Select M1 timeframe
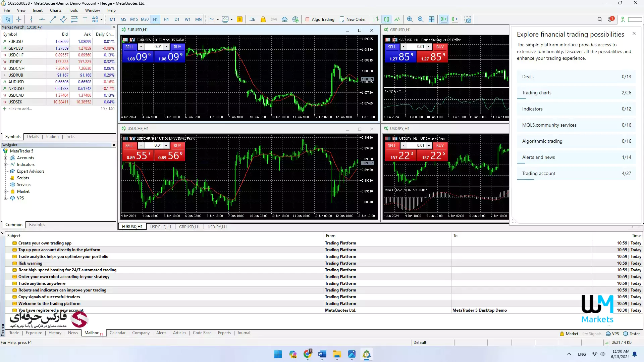Screen dimensions: 644x362 coord(112,19)
